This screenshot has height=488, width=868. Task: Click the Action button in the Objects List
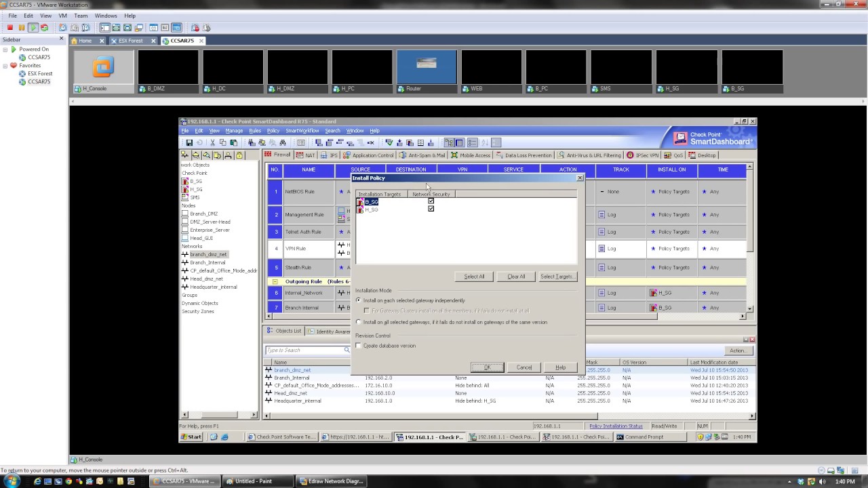coord(737,350)
